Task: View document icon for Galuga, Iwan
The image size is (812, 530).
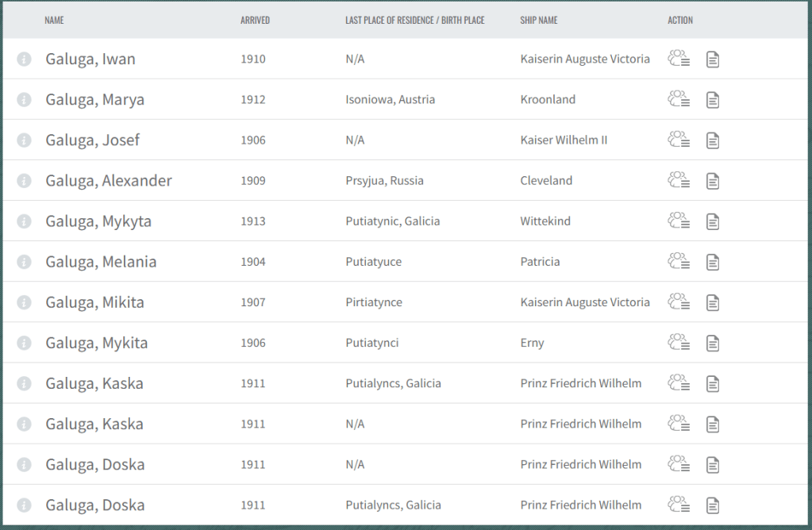Action: (713, 59)
